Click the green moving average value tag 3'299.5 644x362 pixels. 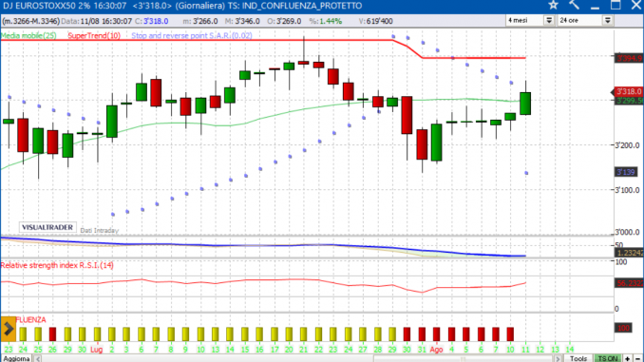(629, 101)
